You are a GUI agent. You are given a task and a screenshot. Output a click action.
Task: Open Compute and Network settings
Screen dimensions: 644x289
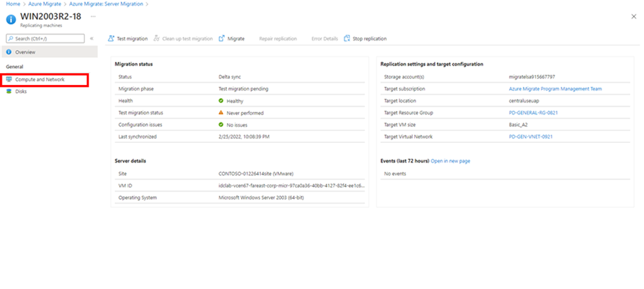click(39, 80)
